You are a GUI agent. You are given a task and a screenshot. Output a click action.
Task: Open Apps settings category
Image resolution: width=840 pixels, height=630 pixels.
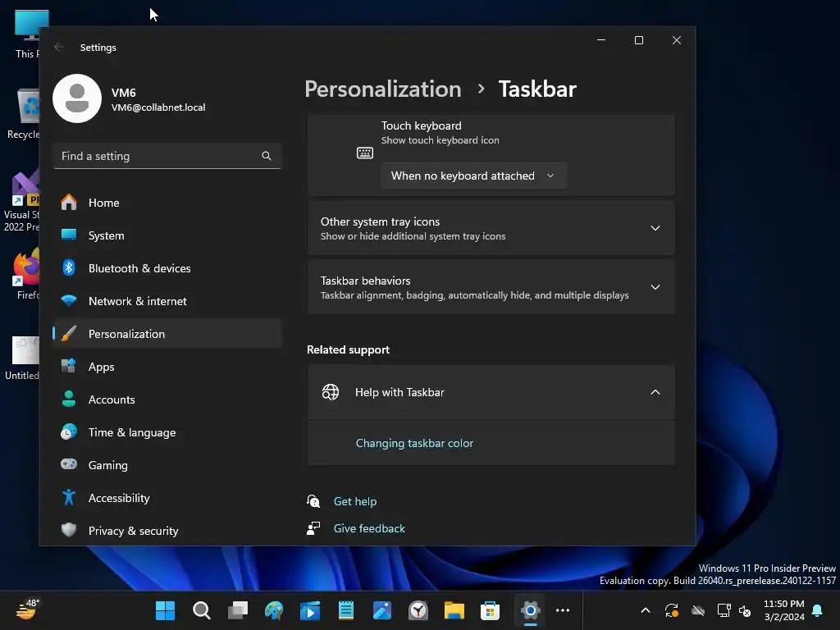coord(167,367)
